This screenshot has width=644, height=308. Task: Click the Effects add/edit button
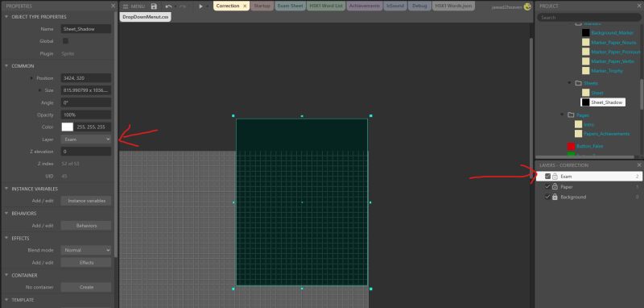point(86,262)
